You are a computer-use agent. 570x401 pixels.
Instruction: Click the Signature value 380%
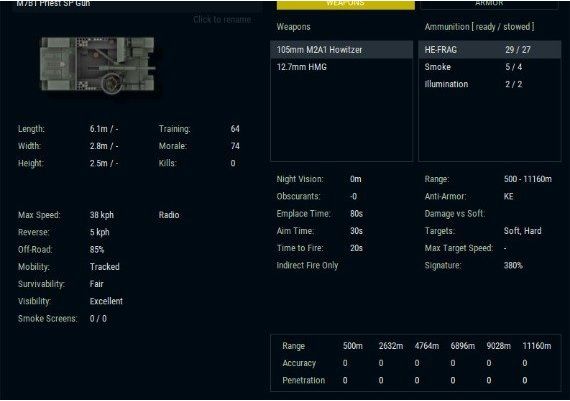pos(513,265)
